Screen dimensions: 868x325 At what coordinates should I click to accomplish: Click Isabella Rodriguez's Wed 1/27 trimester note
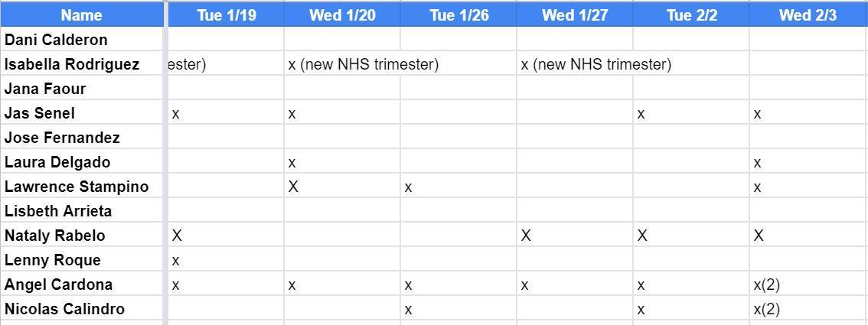point(596,64)
